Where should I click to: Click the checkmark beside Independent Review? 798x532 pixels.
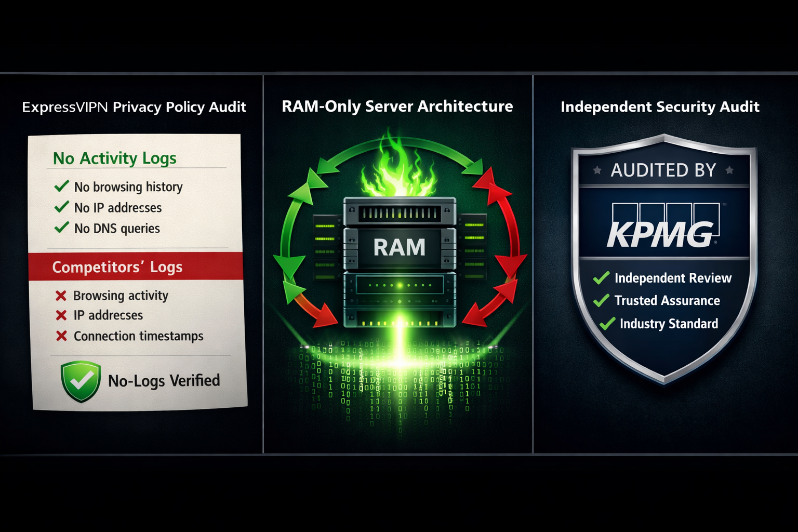[601, 278]
